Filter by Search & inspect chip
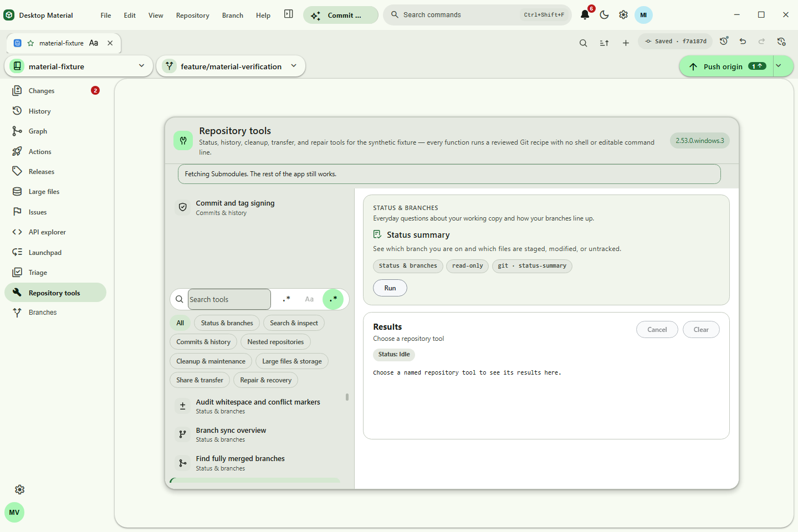The image size is (798, 532). point(294,323)
